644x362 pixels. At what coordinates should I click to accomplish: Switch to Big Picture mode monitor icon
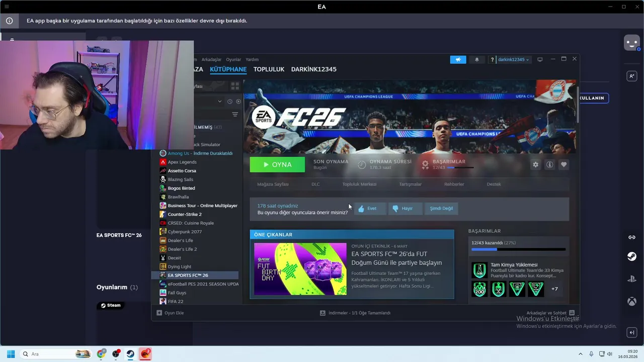[540, 59]
